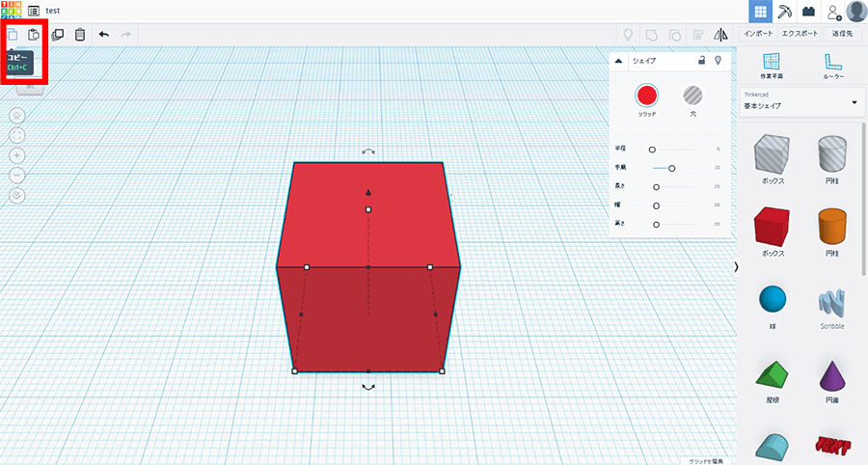The height and width of the screenshot is (465, 868).
Task: Pick the green 屋根 roof shape
Action: point(773,374)
